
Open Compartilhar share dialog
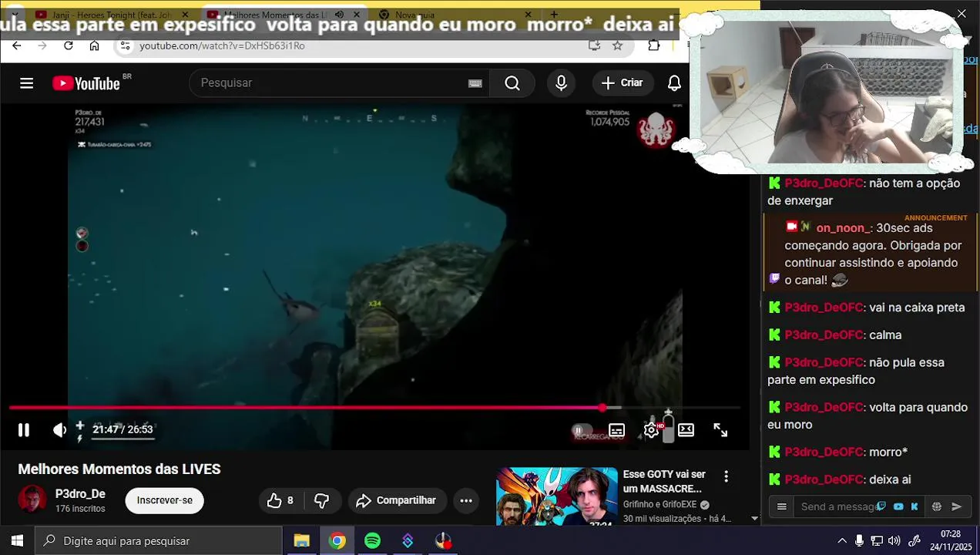tap(397, 500)
